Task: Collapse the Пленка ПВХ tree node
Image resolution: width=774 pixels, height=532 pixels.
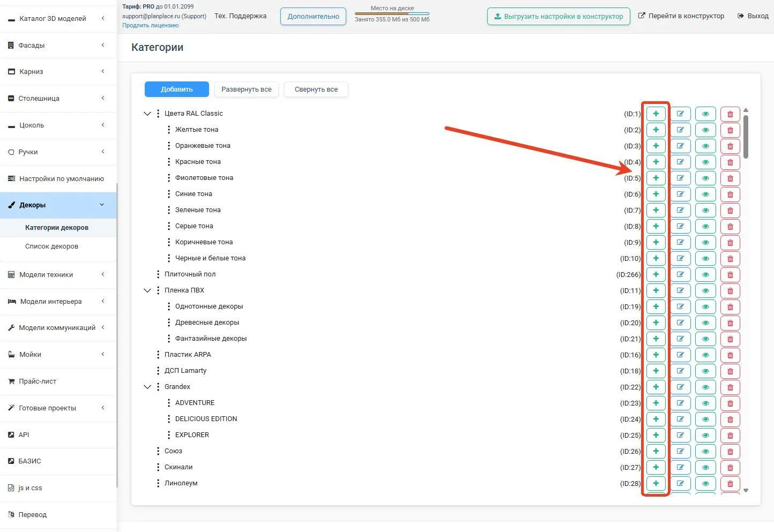Action: click(147, 290)
